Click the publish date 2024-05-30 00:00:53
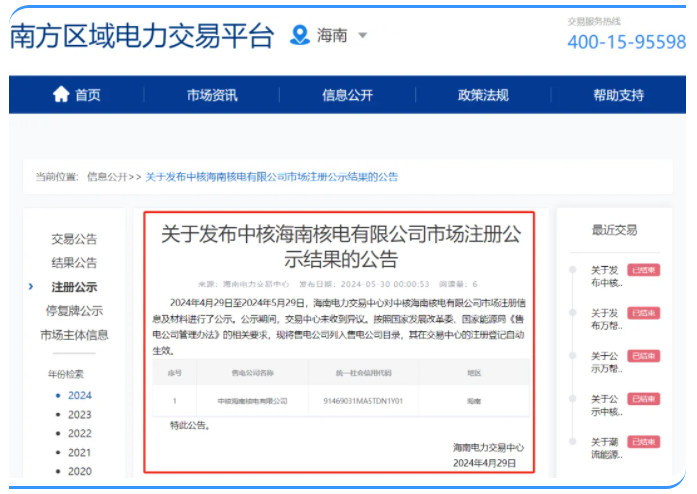 [385, 284]
